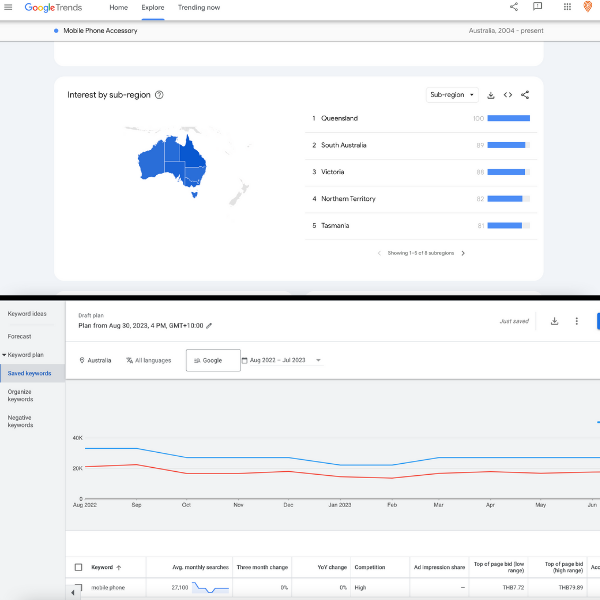
Task: Click the Competition column header
Action: (x=370, y=567)
